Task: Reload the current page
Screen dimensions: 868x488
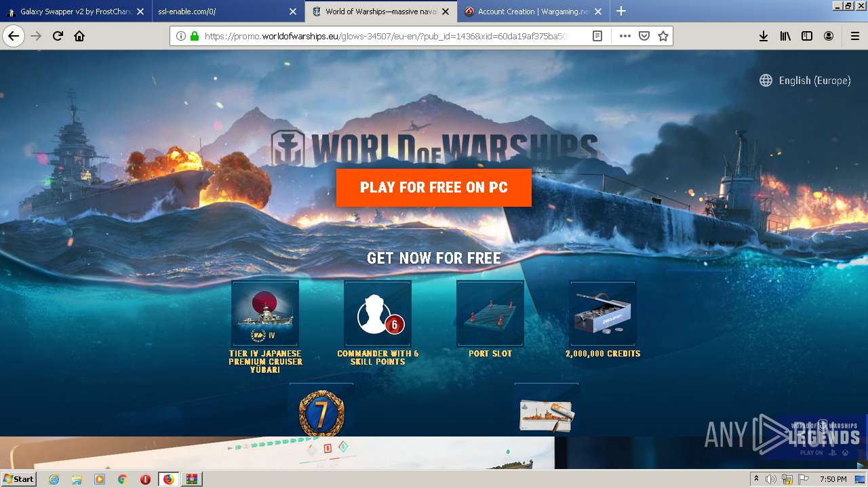Action: (58, 36)
